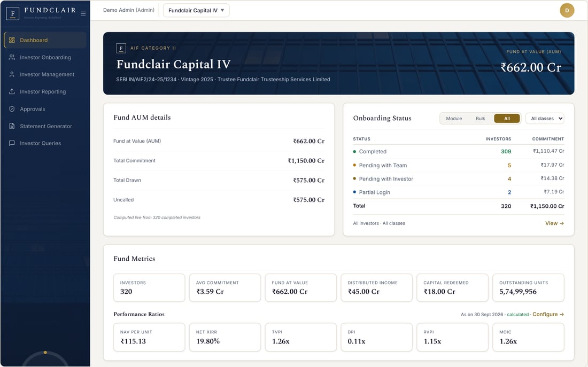Screen dimensions: 588x367
Task: Click Pending with Investor status row
Action: point(458,179)
